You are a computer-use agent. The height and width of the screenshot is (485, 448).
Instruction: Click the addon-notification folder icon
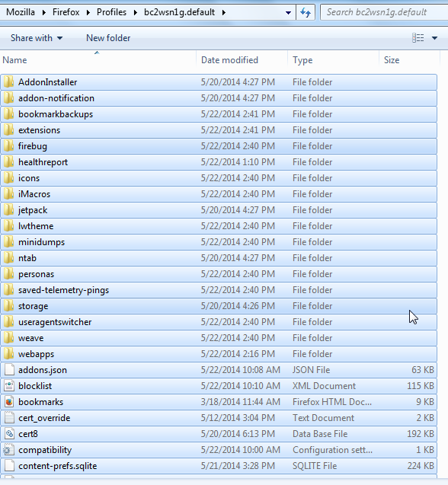tap(9, 98)
